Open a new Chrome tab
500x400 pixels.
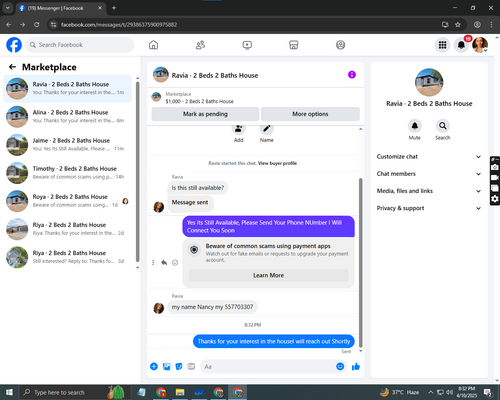(x=114, y=8)
